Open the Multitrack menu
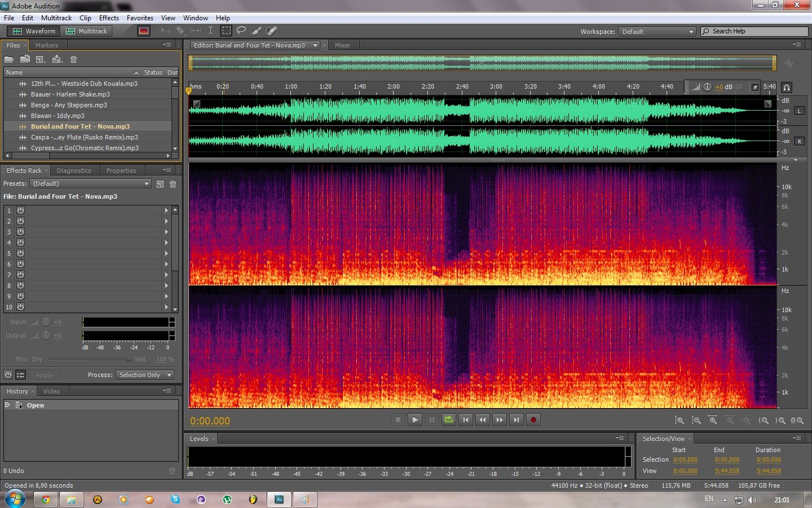Screen dimensions: 812x508 (56, 18)
